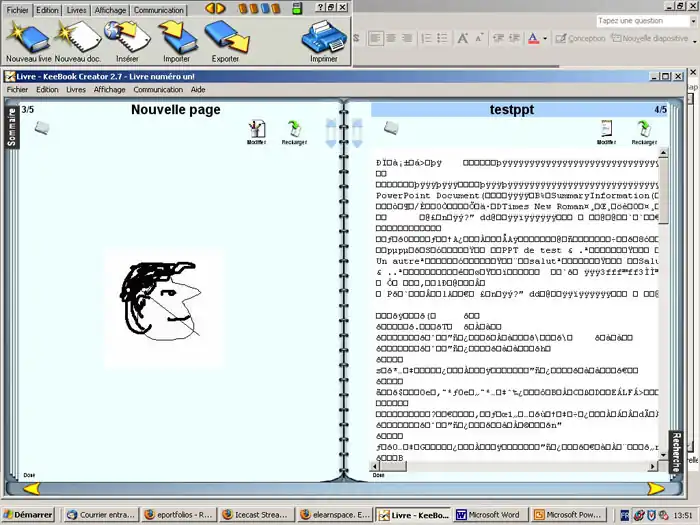Image resolution: width=700 pixels, height=525 pixels.
Task: Open the Aide menu
Action: pos(198,90)
